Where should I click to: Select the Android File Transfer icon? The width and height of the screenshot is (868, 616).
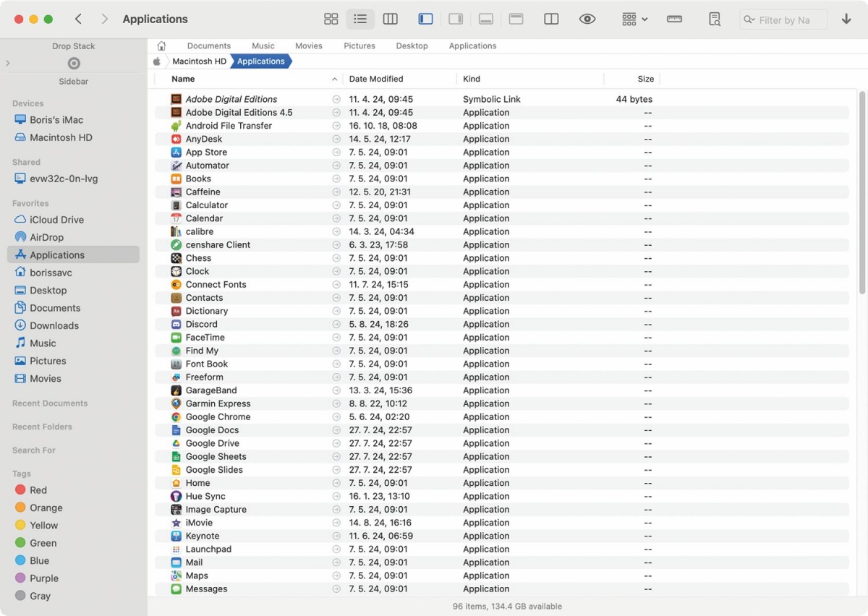click(176, 126)
